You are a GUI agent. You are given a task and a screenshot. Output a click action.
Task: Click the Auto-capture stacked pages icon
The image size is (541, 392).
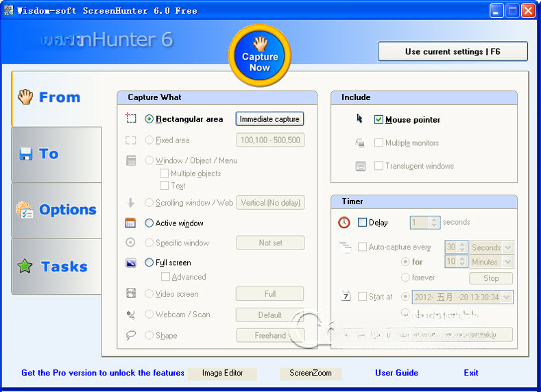click(346, 247)
